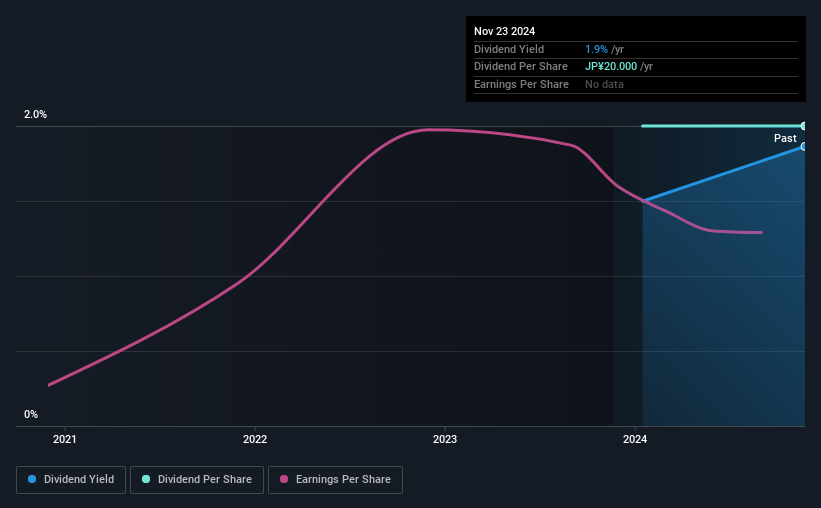
Task: Click the 1.9% dividend yield tooltip value
Action: [x=597, y=49]
